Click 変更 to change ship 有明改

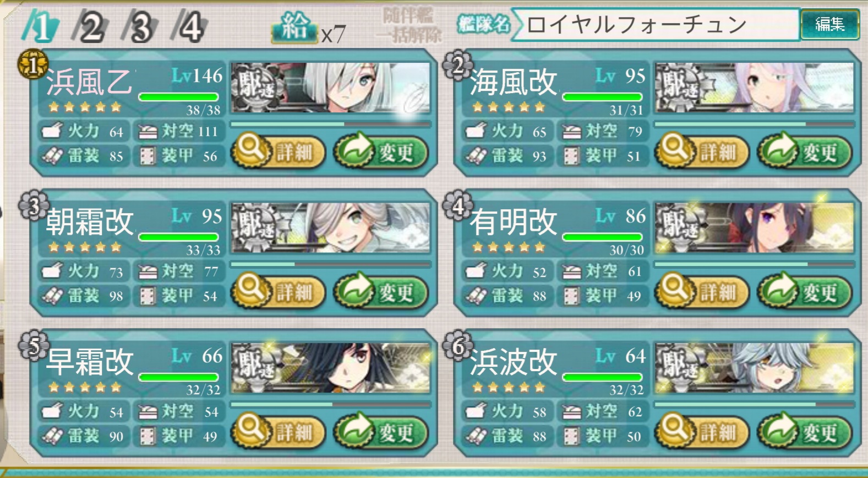pos(805,291)
